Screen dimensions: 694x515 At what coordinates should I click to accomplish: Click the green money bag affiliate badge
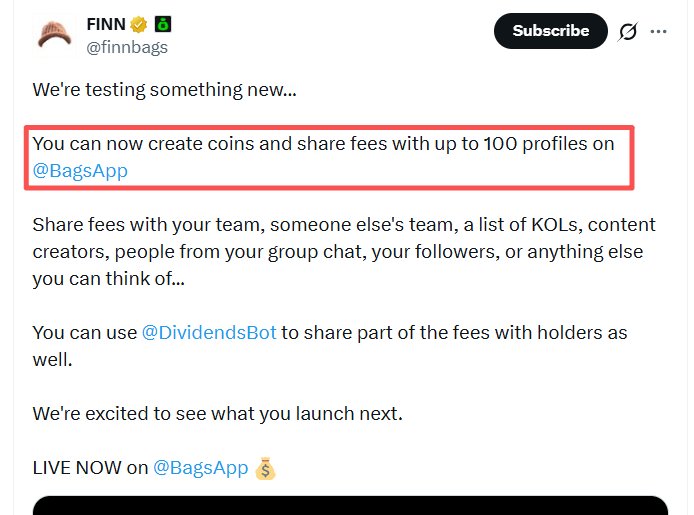pyautogui.click(x=163, y=25)
